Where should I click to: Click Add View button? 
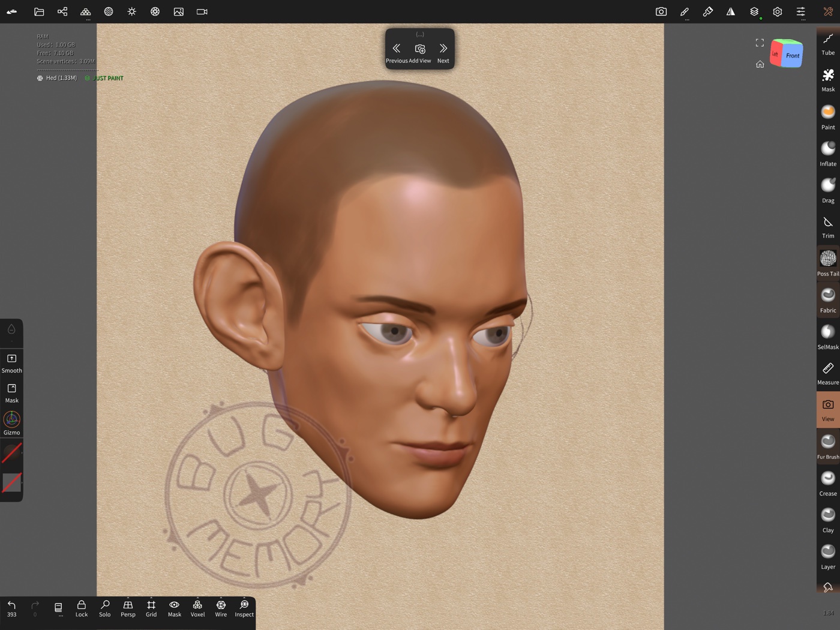pyautogui.click(x=420, y=52)
